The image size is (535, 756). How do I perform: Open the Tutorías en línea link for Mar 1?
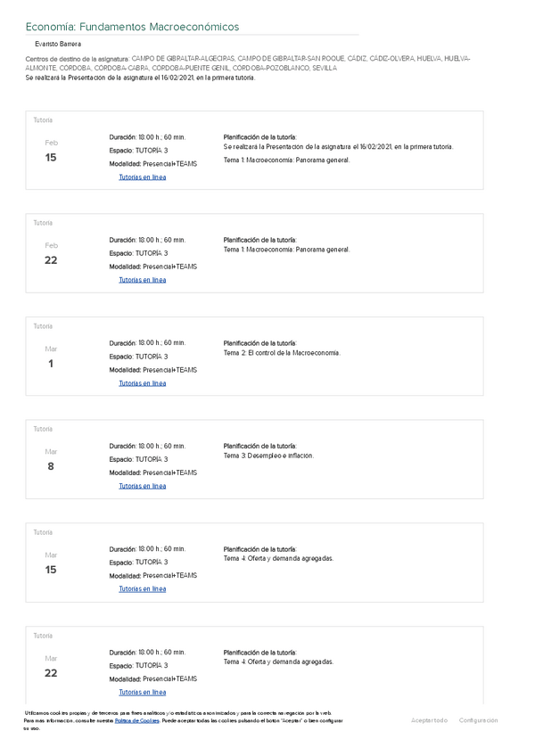pyautogui.click(x=143, y=383)
